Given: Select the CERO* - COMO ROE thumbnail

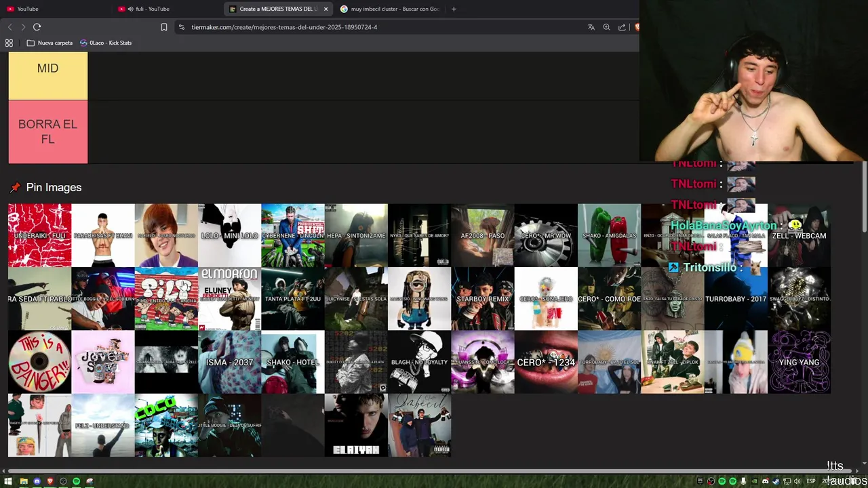Looking at the screenshot, I should coord(609,299).
